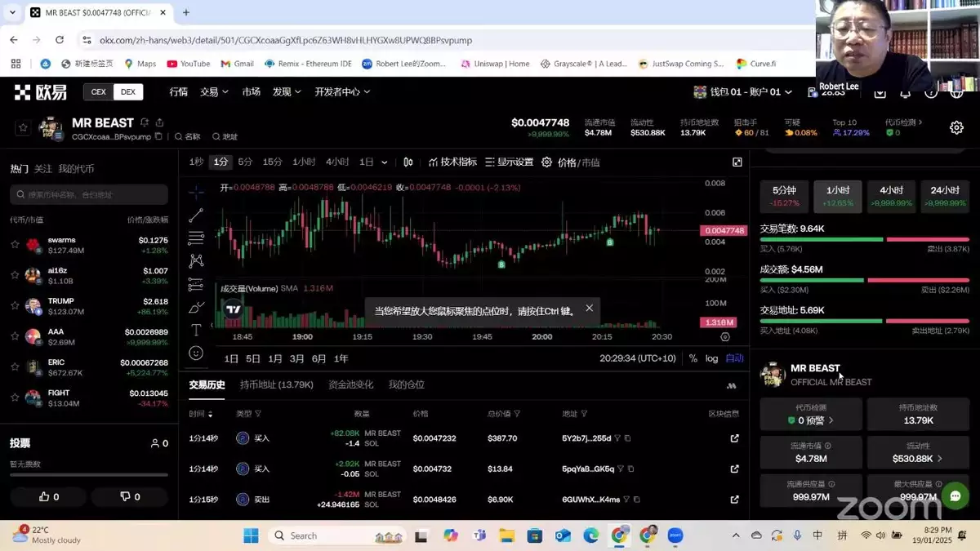Click the token search input field

pyautogui.click(x=89, y=194)
